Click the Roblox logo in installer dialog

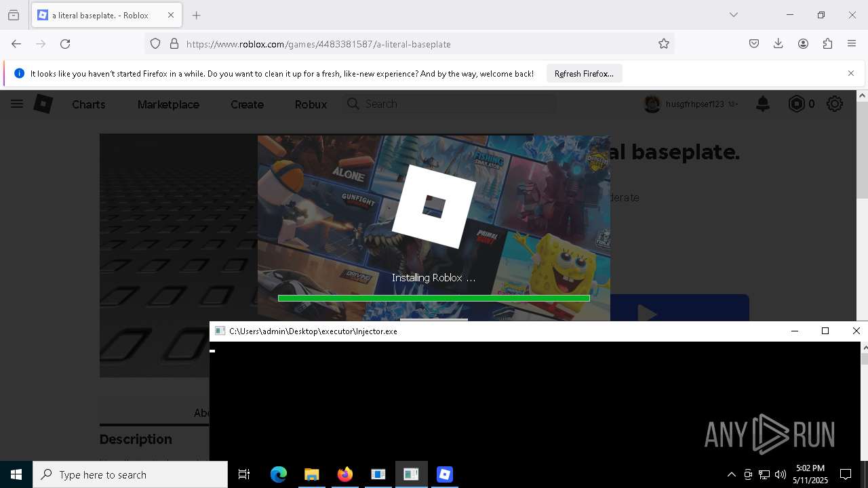[x=434, y=206]
